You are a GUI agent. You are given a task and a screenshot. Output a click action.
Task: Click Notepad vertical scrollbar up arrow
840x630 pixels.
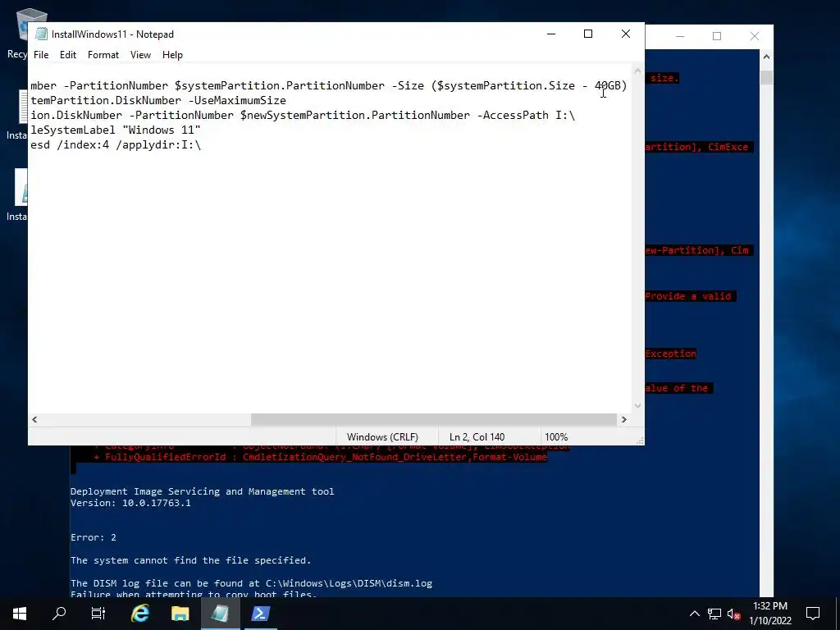(x=637, y=71)
